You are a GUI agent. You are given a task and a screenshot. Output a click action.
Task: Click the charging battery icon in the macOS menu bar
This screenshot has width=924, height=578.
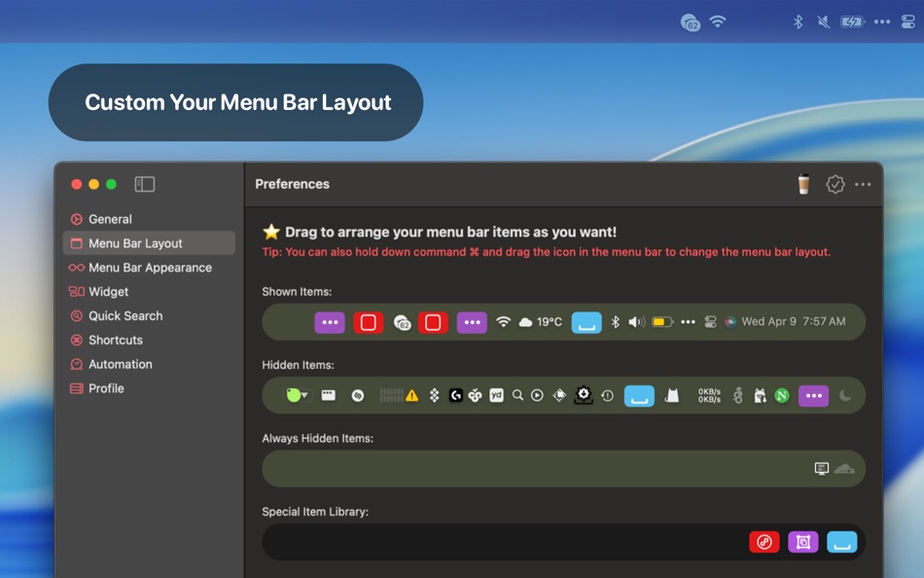[852, 21]
